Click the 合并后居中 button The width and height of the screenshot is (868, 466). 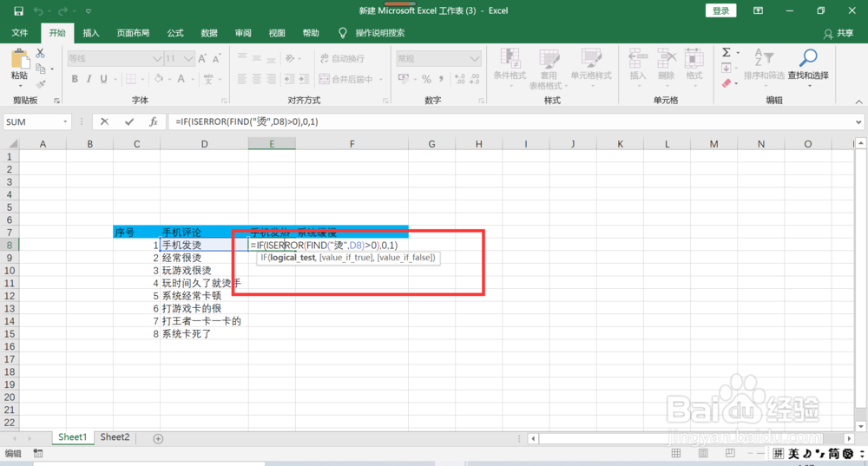pyautogui.click(x=346, y=79)
